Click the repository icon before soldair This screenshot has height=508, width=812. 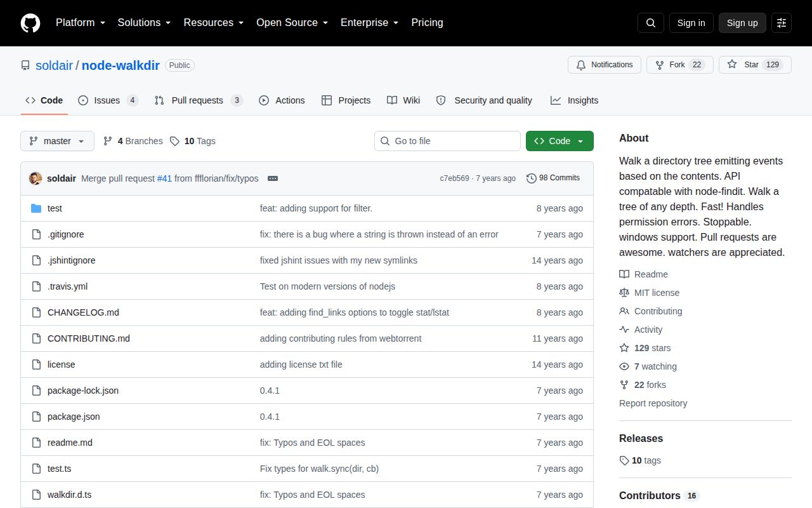(x=25, y=65)
